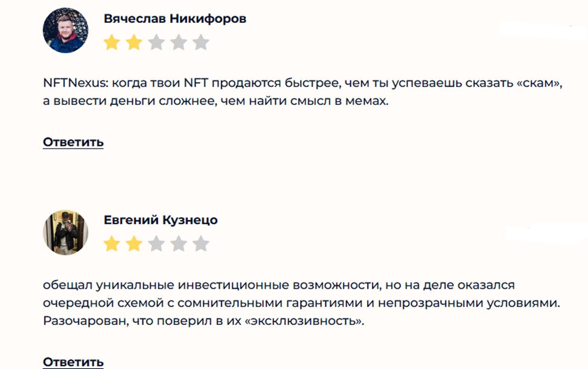Click the reviewer name Евгений Кузнецо

[x=160, y=221]
